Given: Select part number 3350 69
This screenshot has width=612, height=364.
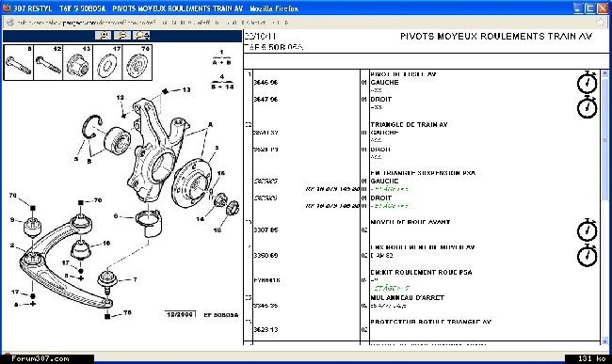Looking at the screenshot, I should pyautogui.click(x=266, y=255).
